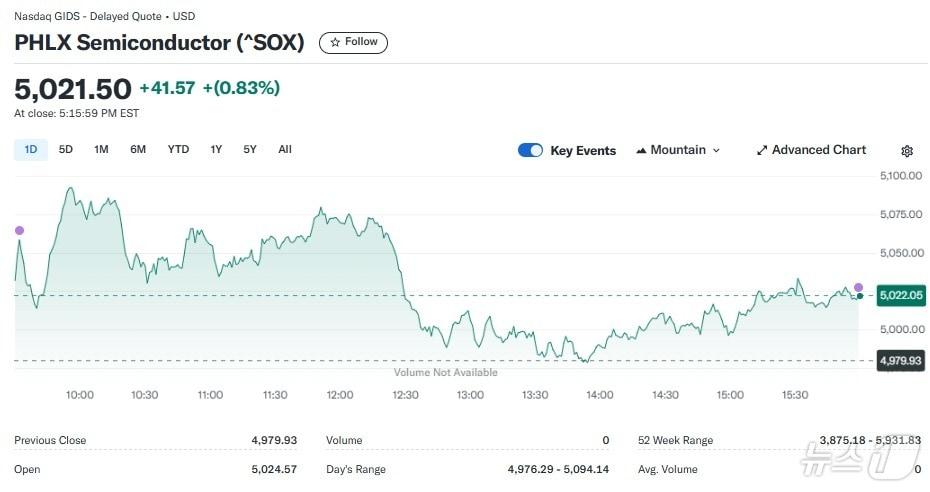Image resolution: width=930 pixels, height=492 pixels.
Task: Switch to the 6M range
Action: coord(138,150)
